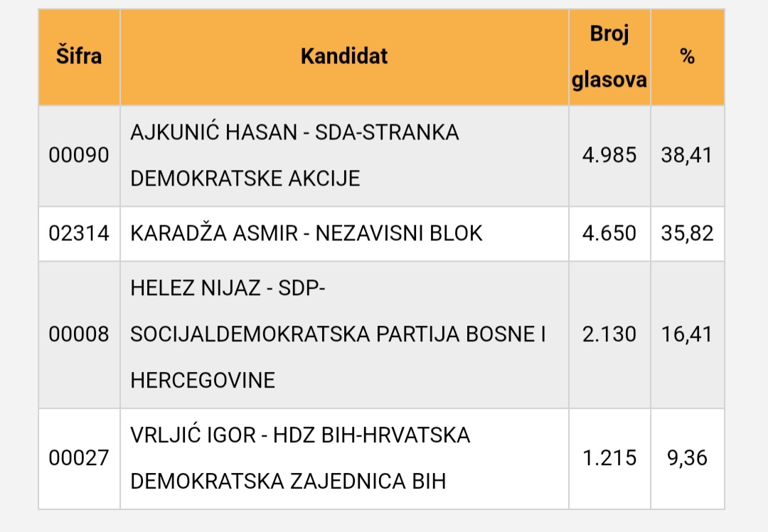Select code 00027 cell
Image resolution: width=768 pixels, height=532 pixels.
(79, 458)
